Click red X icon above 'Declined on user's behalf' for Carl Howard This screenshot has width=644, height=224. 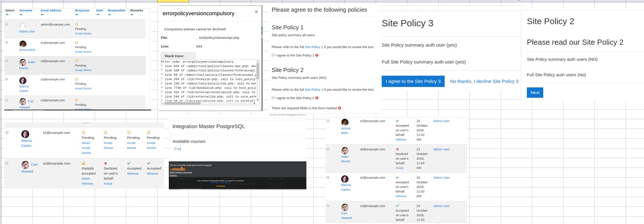106,164
